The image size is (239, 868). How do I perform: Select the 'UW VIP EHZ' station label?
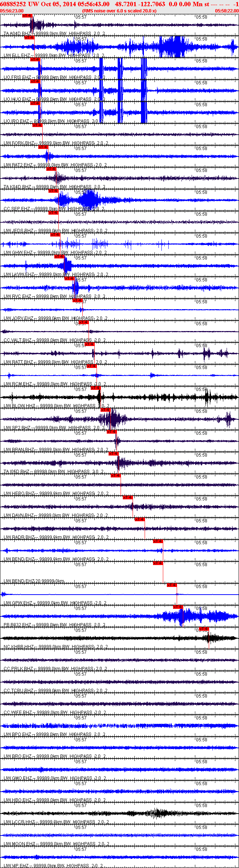click(x=17, y=865)
